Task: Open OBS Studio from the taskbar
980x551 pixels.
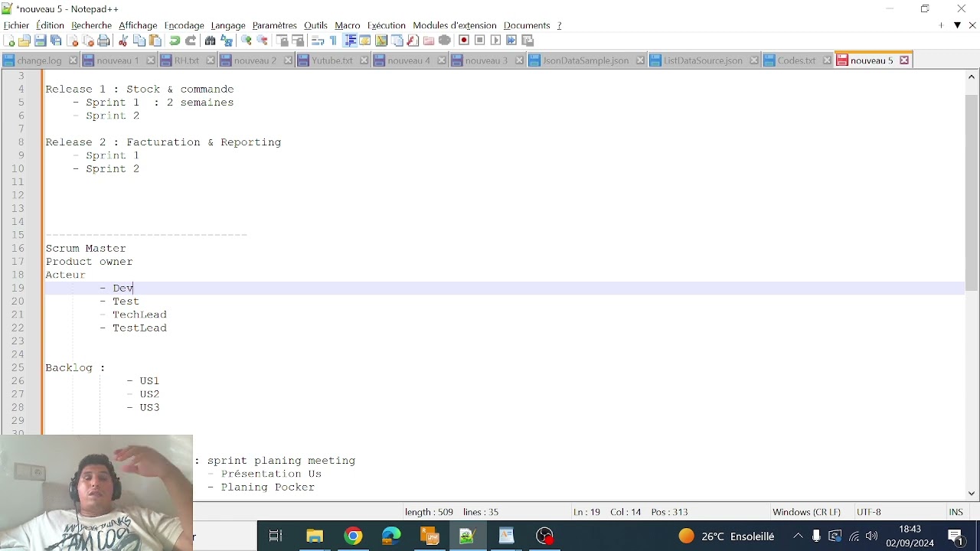Action: coord(544,536)
